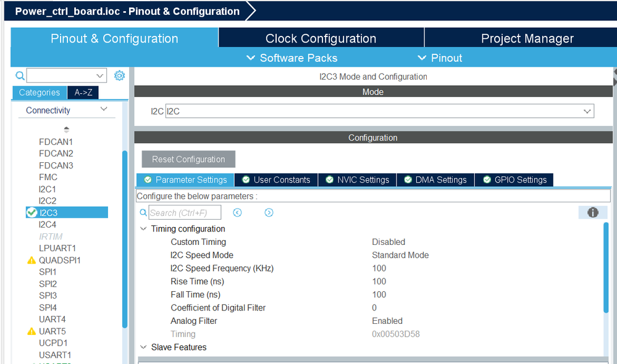Open the I2C mode dropdown

(x=380, y=111)
